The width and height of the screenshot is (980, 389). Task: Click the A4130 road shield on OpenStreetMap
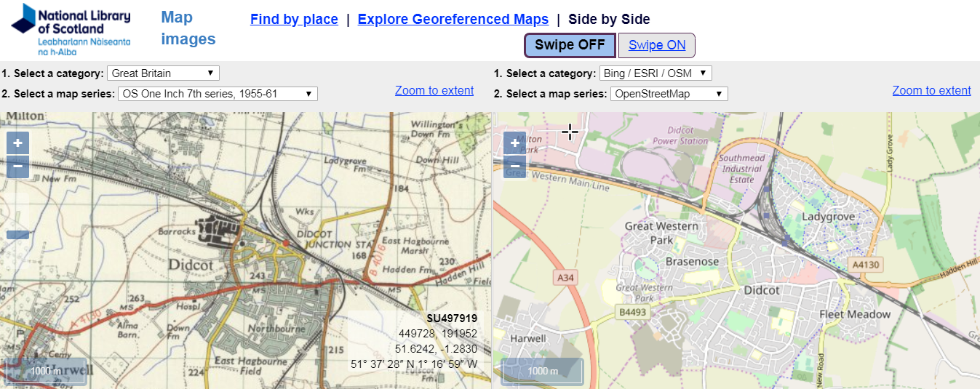(x=867, y=265)
